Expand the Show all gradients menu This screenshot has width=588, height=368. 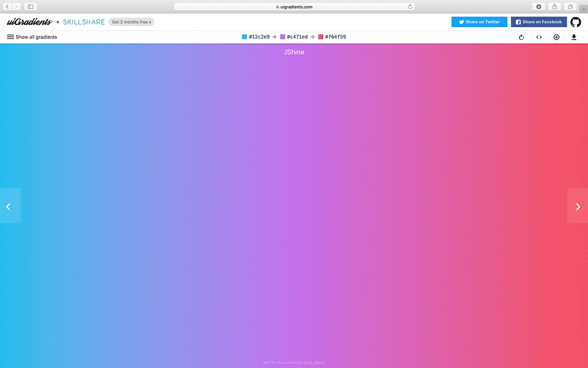(x=32, y=37)
